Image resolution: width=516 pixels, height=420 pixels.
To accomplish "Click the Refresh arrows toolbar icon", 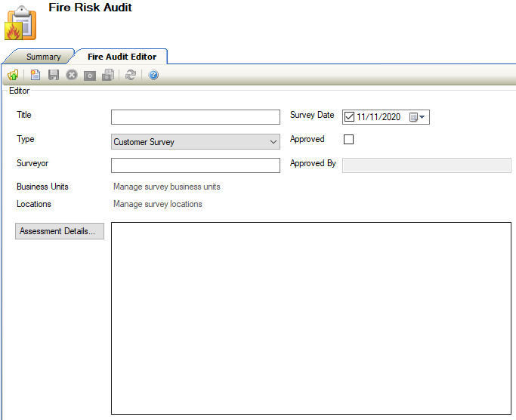I will coord(131,76).
